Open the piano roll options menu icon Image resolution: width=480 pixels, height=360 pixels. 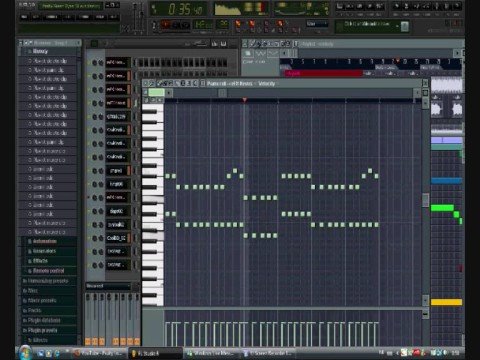click(x=146, y=83)
